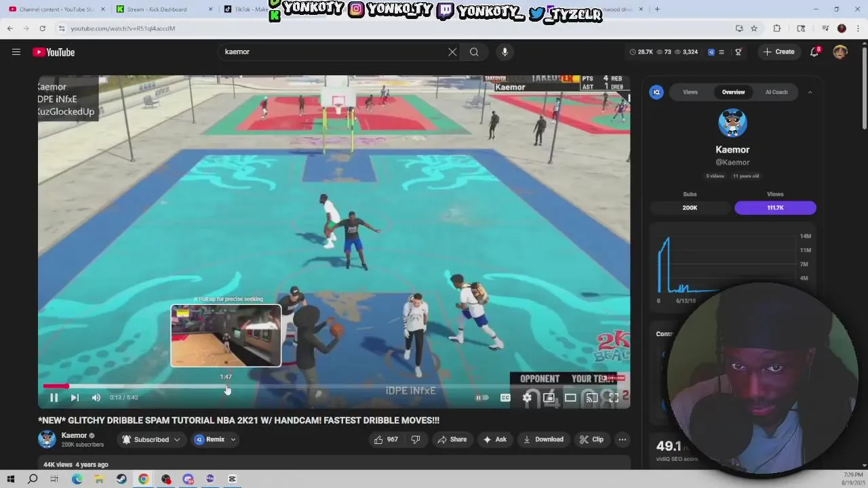Close the Kick Dashboard browser tab

tap(210, 9)
